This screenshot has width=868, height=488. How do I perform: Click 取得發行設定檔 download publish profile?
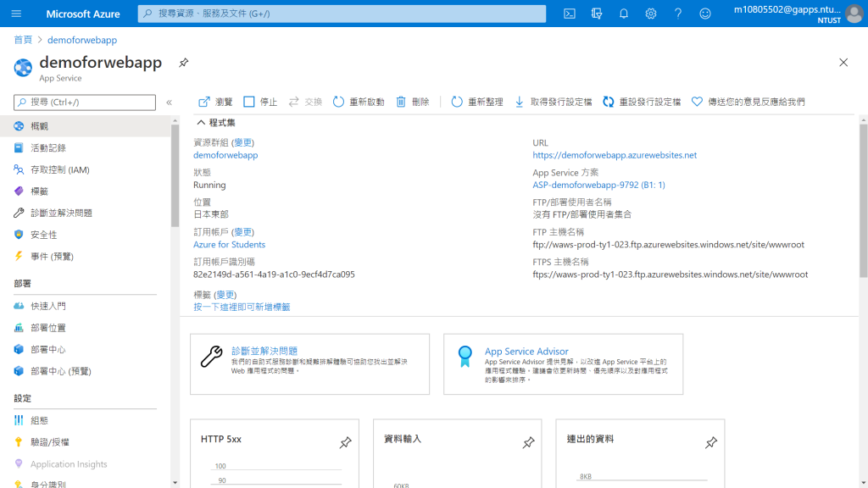(553, 102)
